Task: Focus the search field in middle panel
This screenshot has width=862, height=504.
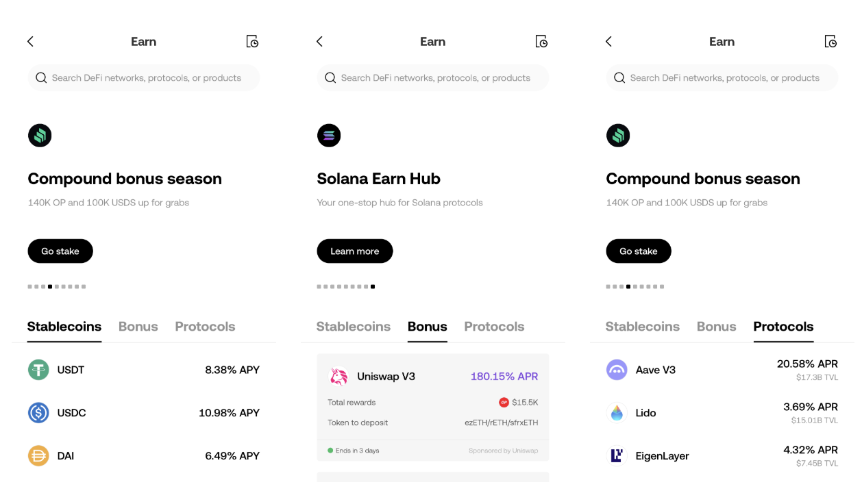Action: point(433,78)
